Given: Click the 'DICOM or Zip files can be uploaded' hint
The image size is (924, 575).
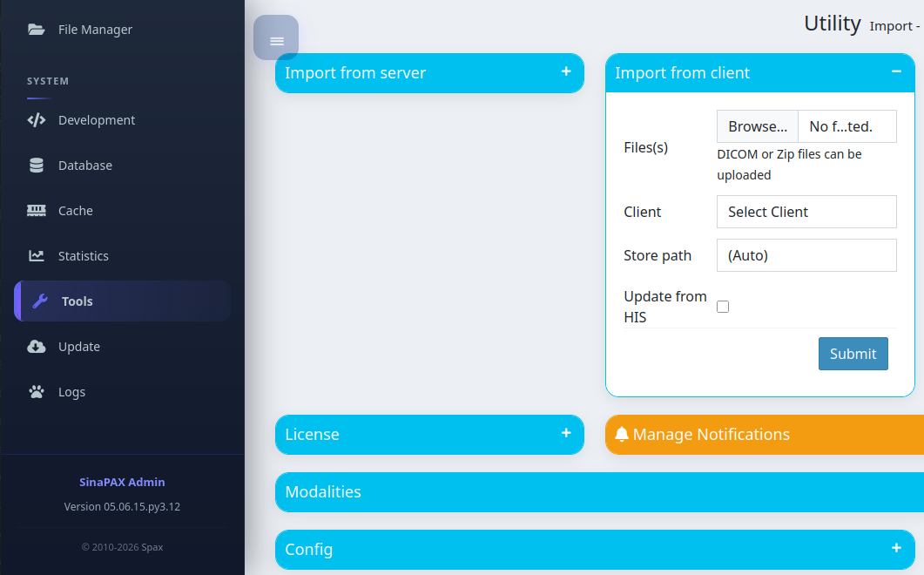Looking at the screenshot, I should tap(789, 165).
